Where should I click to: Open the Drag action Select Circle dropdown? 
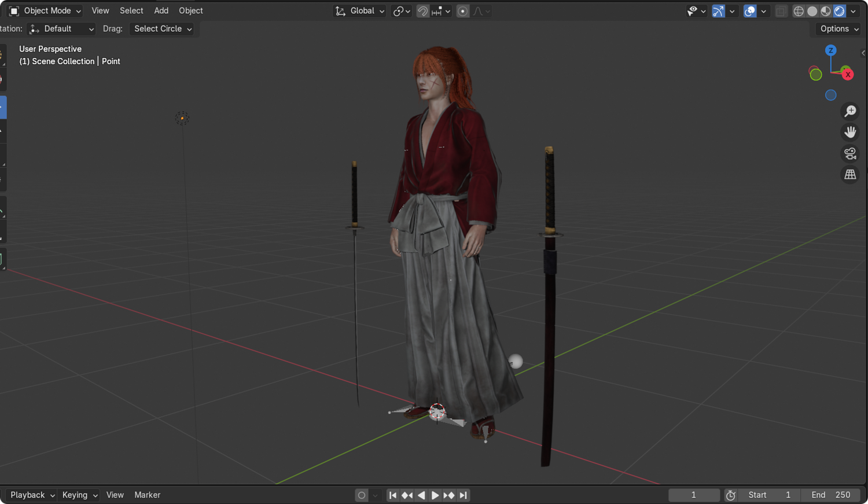[x=162, y=29]
